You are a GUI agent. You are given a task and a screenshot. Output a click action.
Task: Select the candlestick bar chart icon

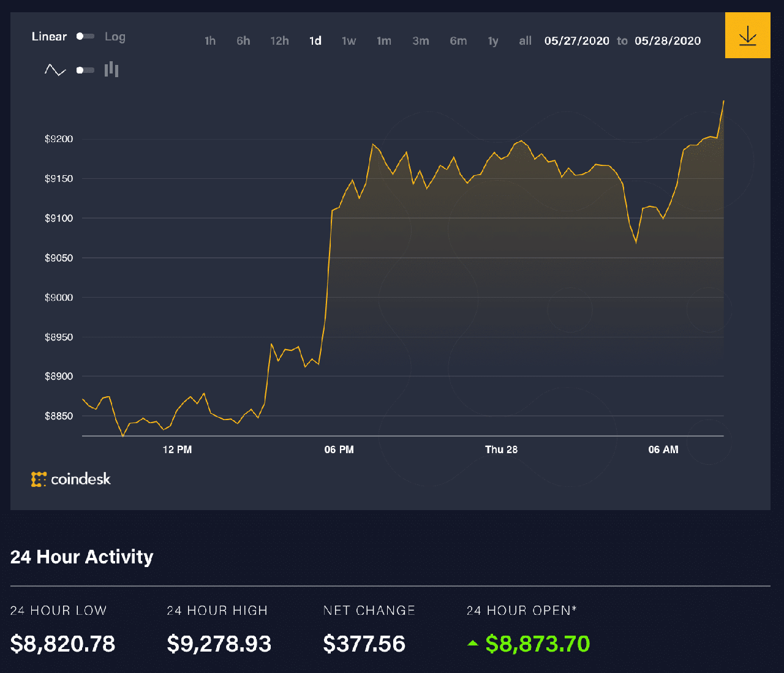click(x=111, y=69)
